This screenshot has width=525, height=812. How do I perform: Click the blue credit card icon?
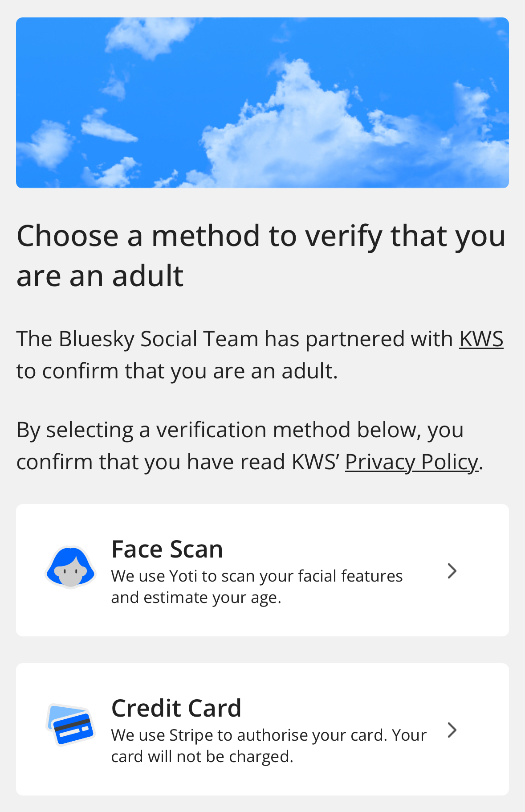[x=70, y=725]
